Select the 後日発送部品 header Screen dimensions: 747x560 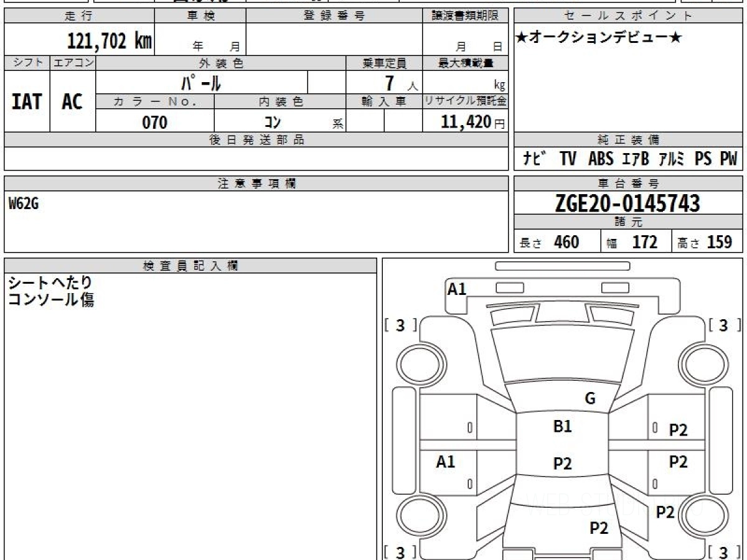click(256, 140)
